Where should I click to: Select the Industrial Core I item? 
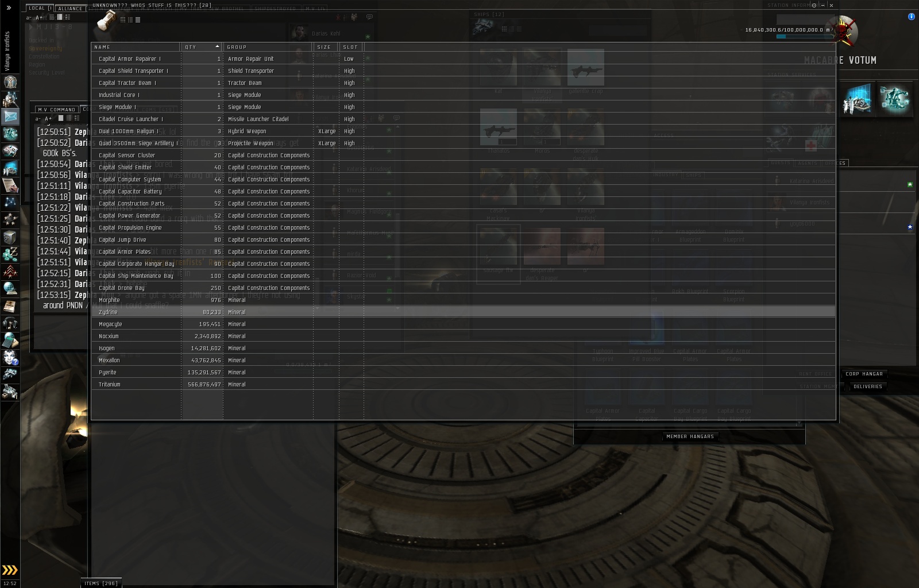(x=464, y=95)
